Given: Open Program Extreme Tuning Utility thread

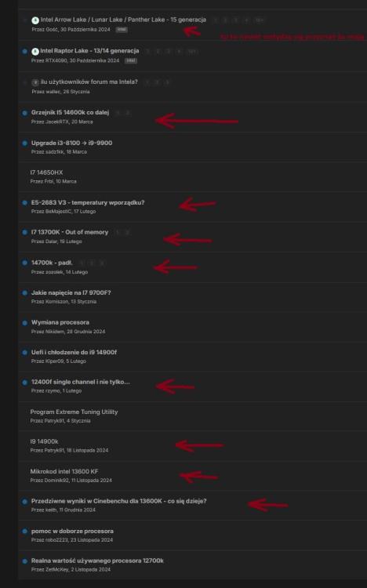Looking at the screenshot, I should 74,412.
